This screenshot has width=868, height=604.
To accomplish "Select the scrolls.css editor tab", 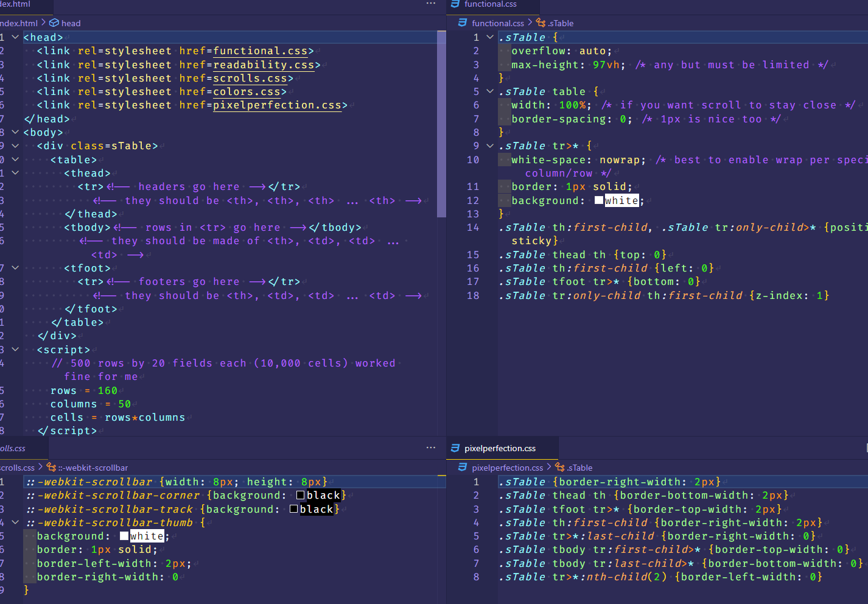I will [x=23, y=448].
